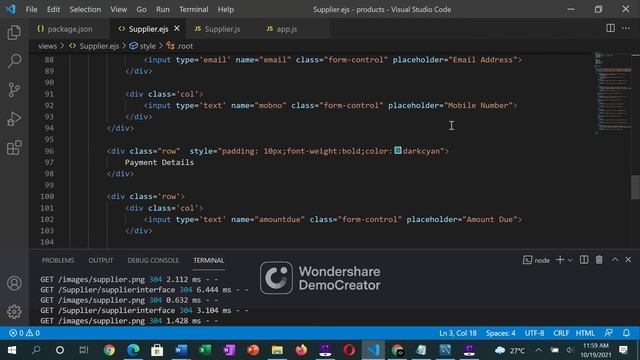Open the Search view in activity bar
This screenshot has width=640, height=360.
[14, 61]
